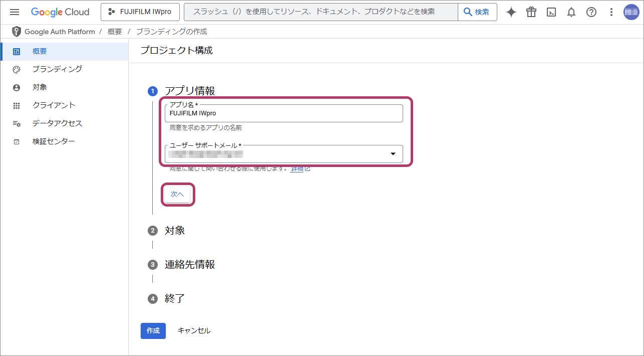The image size is (644, 356).
Task: Expand step 4 終了 section
Action: (x=175, y=299)
